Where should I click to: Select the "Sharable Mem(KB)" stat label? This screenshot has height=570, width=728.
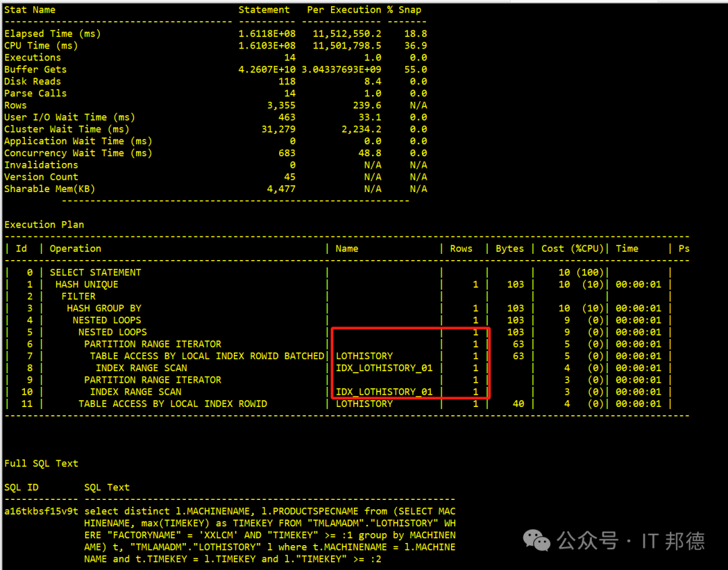[50, 189]
